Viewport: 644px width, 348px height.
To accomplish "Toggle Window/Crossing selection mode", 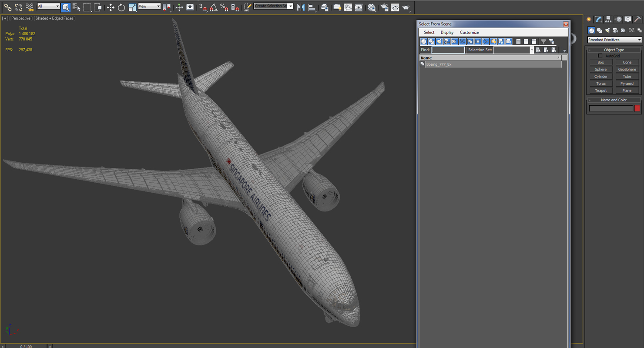I will (x=98, y=7).
